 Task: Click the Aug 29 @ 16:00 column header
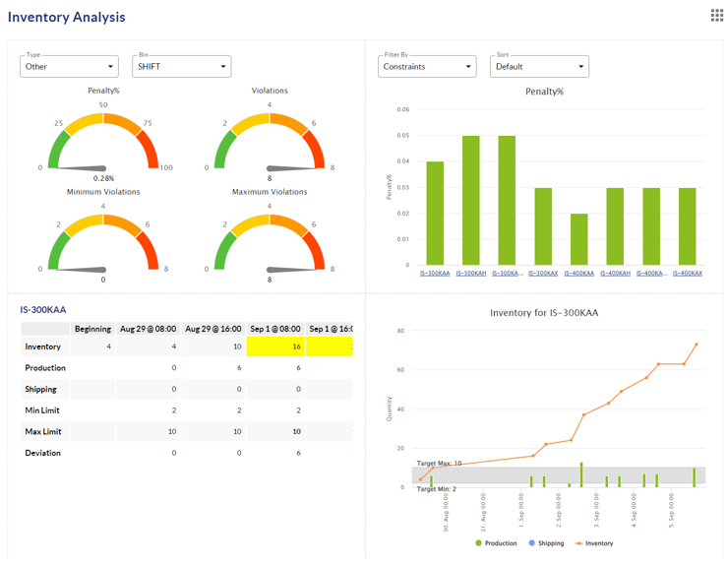(x=212, y=329)
